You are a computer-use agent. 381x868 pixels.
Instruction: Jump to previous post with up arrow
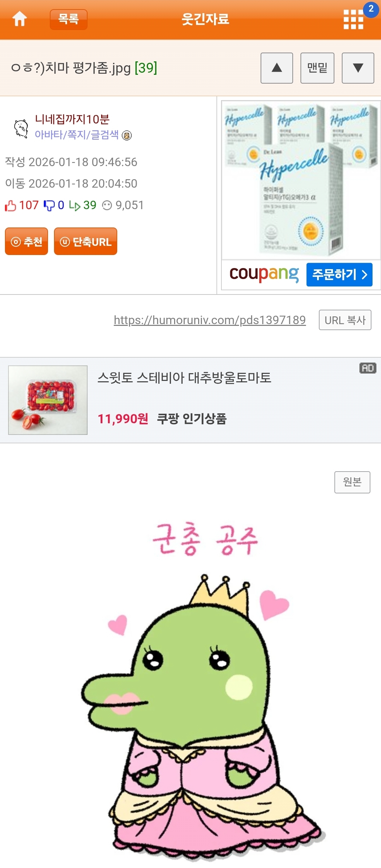pos(277,68)
